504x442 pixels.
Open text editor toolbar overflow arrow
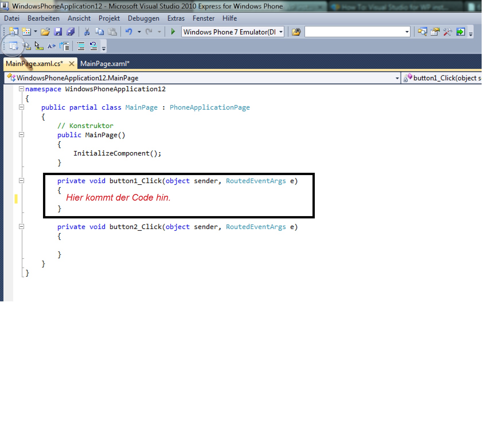pos(104,48)
